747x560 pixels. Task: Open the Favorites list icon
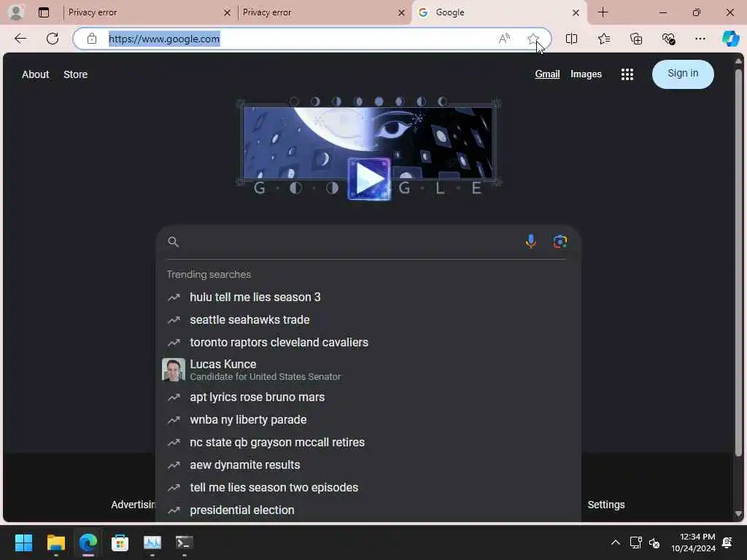pos(603,39)
